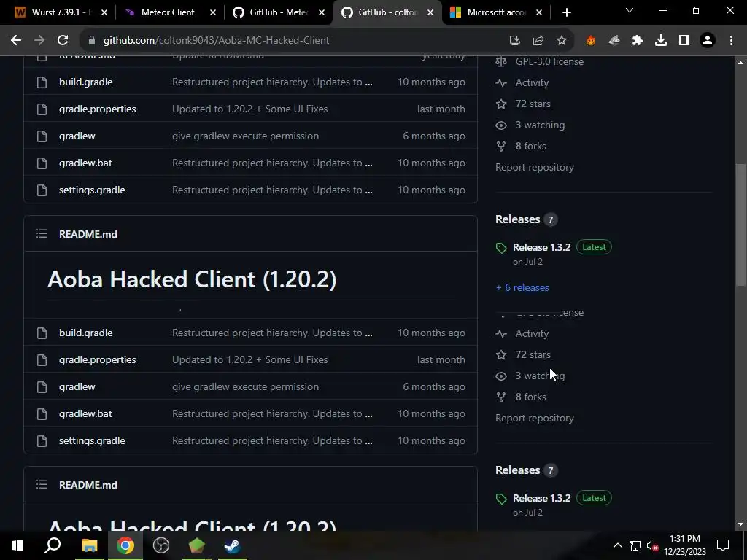The width and height of the screenshot is (747, 560).
Task: Open the muted volume tray icon
Action: (x=653, y=545)
